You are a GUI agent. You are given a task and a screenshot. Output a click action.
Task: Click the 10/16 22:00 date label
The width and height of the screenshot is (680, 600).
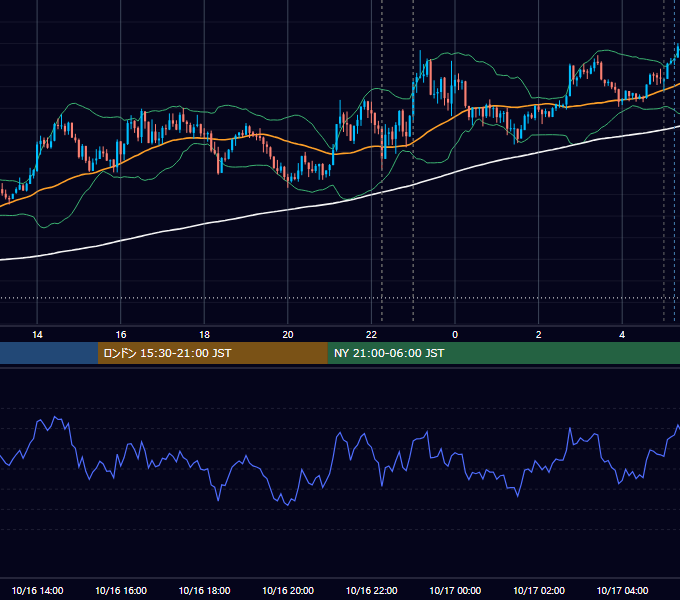[371, 590]
